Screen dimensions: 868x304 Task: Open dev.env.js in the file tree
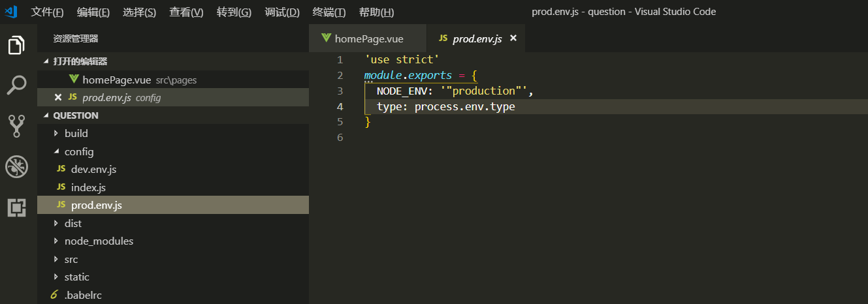[93, 169]
